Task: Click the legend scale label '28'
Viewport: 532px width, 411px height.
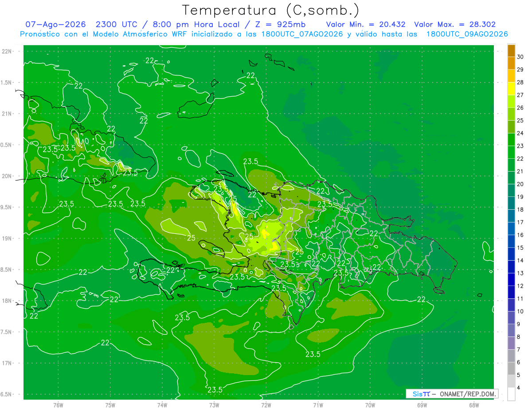Action: [x=520, y=82]
